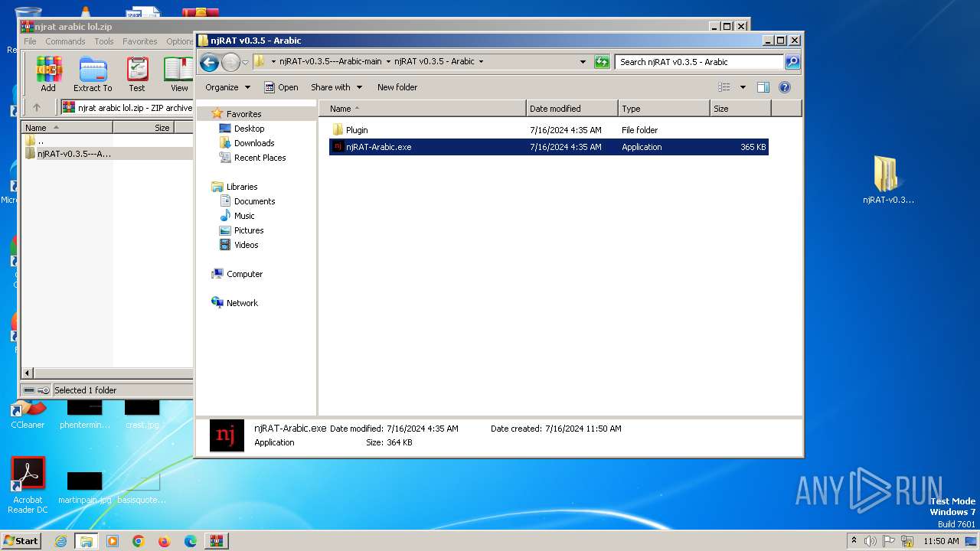
Task: Click WinRAR horizontal scrollbar left arrow
Action: pyautogui.click(x=28, y=373)
